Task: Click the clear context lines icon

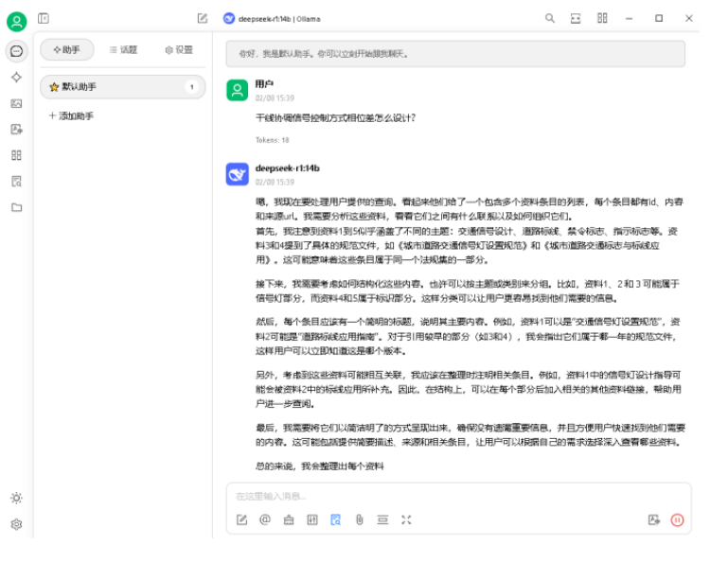Action: pos(382,519)
